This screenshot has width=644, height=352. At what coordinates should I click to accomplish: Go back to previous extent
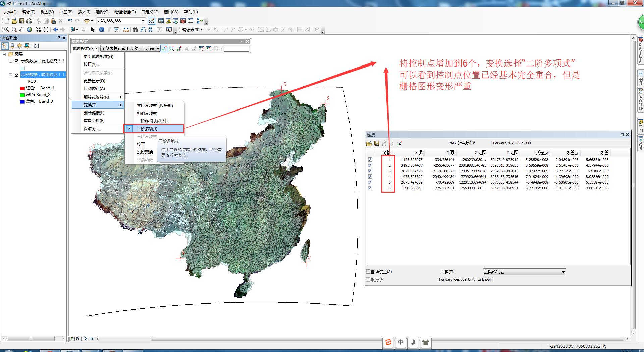[55, 30]
